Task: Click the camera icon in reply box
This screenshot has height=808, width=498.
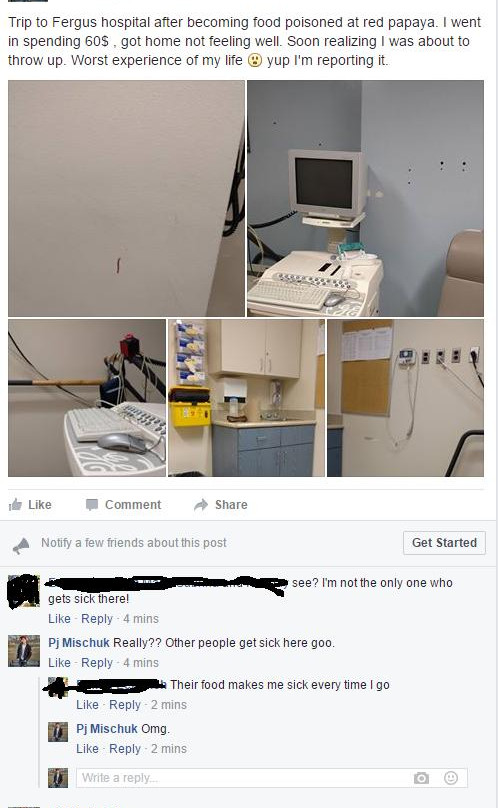Action: [x=421, y=778]
